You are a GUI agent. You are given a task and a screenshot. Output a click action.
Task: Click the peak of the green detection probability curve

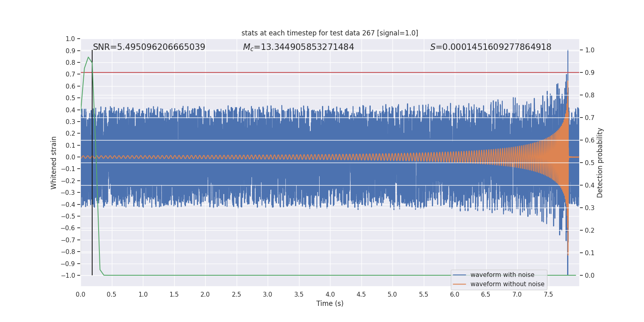pyautogui.click(x=88, y=57)
